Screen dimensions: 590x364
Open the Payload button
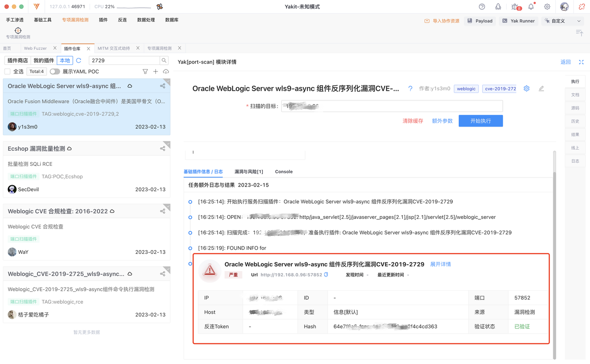[479, 21]
